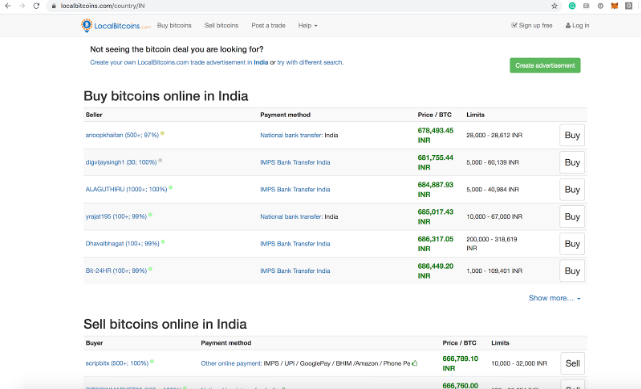Click National bank transfer in yrajat195 row

click(x=291, y=217)
